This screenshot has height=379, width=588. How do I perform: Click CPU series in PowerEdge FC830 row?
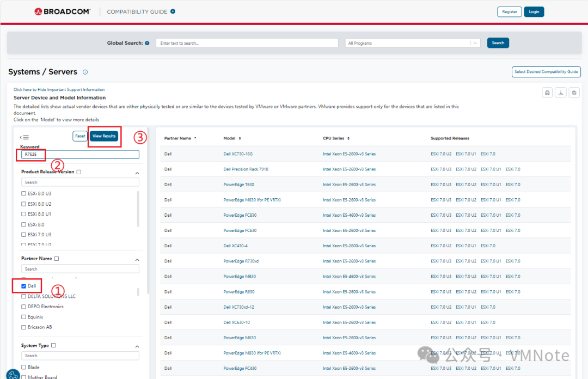[x=349, y=216]
